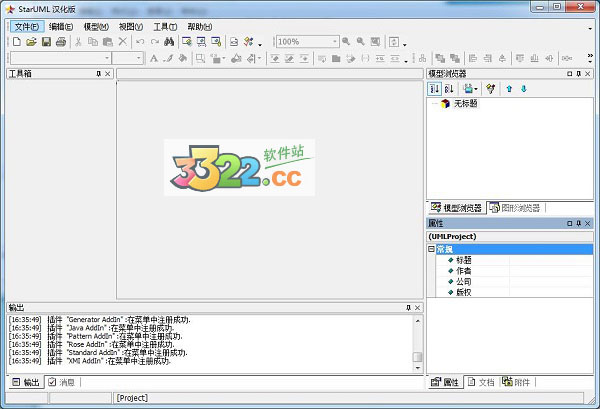Click the Line Color pen icon

click(168, 59)
